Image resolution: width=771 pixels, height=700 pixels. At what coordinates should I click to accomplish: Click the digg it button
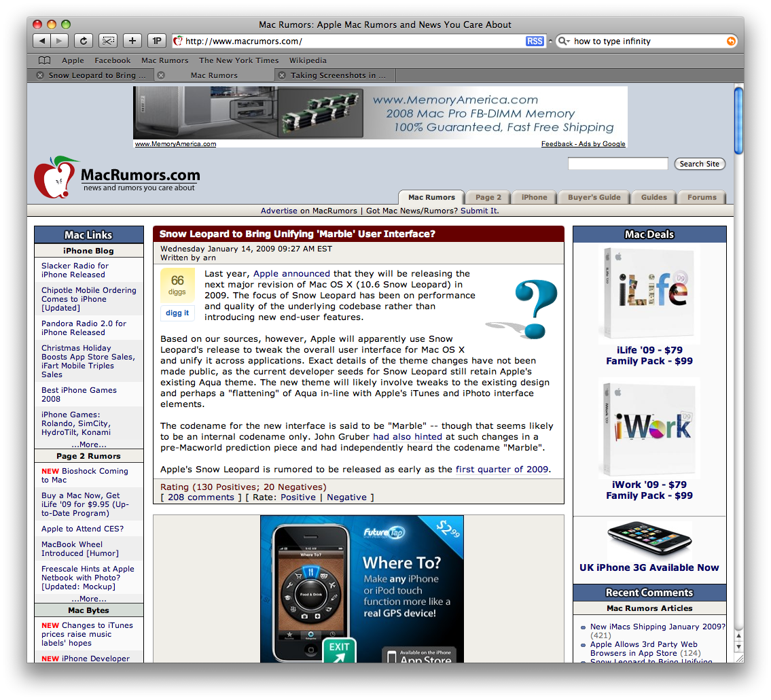tap(177, 313)
